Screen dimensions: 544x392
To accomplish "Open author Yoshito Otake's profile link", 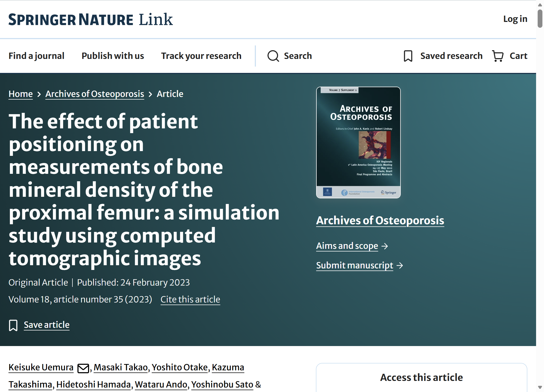I will click(180, 367).
